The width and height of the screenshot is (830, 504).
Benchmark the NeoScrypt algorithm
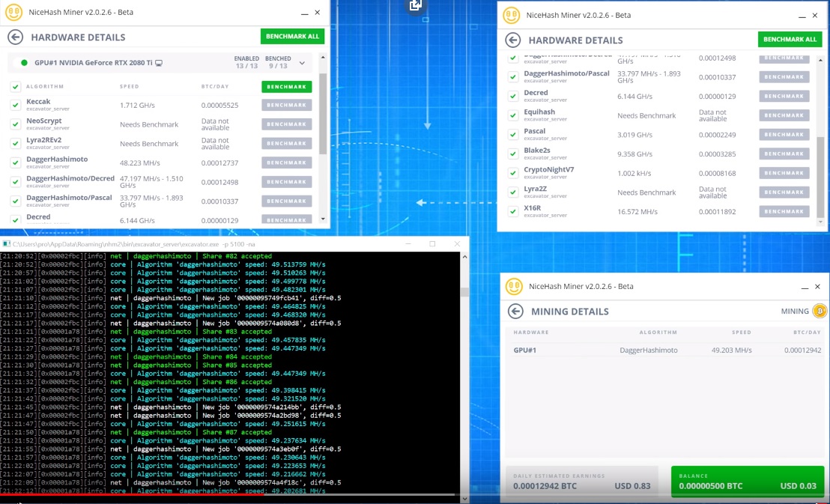[x=286, y=124]
